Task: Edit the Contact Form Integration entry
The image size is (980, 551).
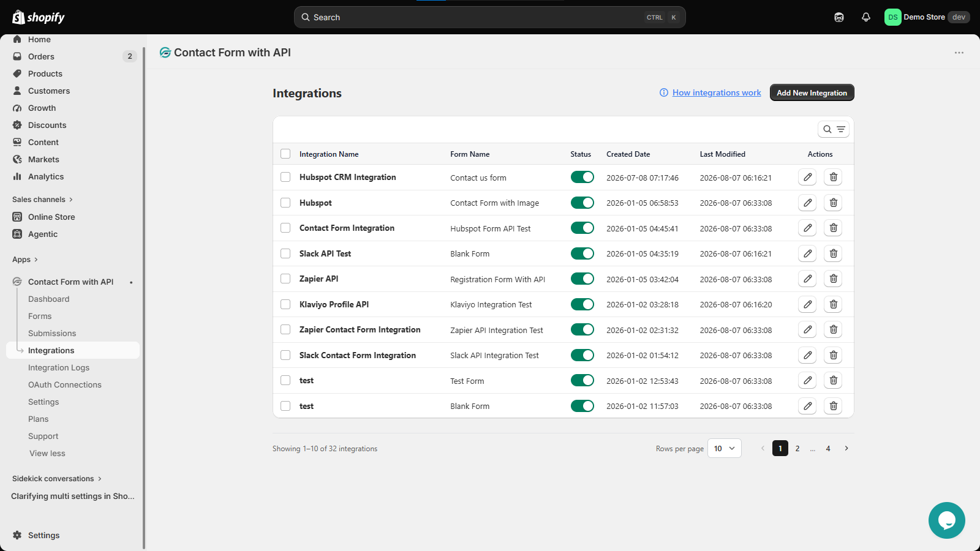Action: (807, 228)
